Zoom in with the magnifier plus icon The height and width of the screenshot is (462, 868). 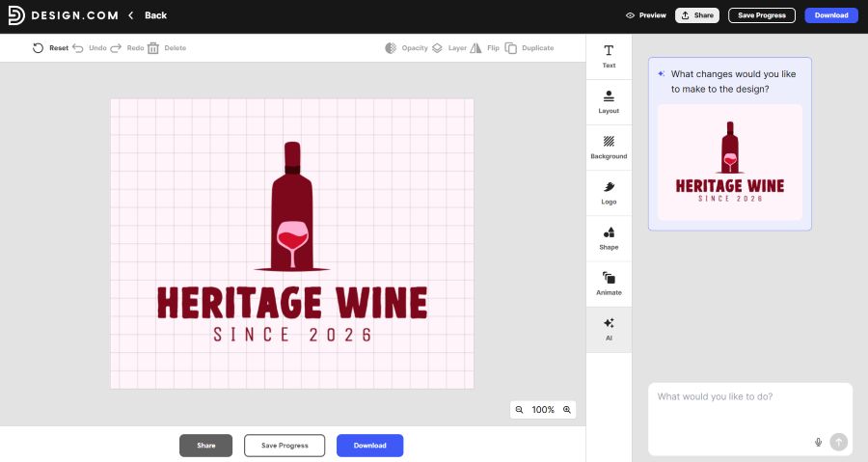pyautogui.click(x=567, y=410)
